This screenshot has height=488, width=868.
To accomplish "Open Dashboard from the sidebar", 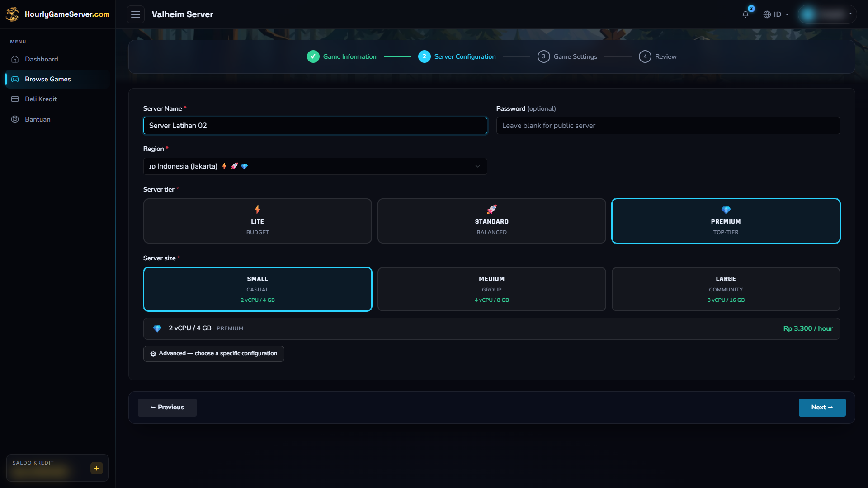I will 57,59.
